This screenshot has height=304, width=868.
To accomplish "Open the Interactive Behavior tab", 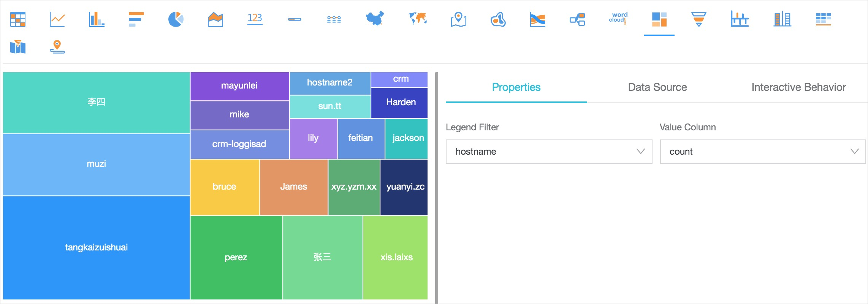I will 798,87.
